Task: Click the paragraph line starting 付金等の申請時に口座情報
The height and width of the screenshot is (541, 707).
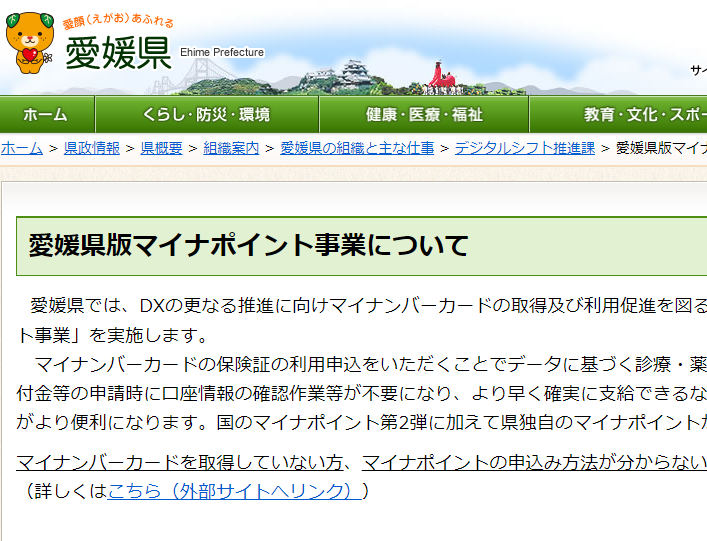Action: 362,394
